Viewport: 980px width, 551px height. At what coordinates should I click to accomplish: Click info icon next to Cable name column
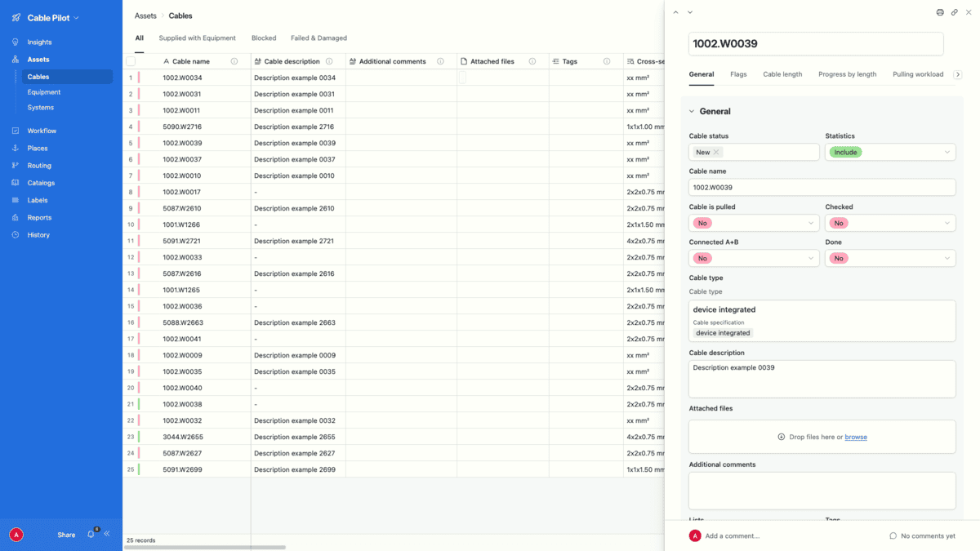(234, 61)
